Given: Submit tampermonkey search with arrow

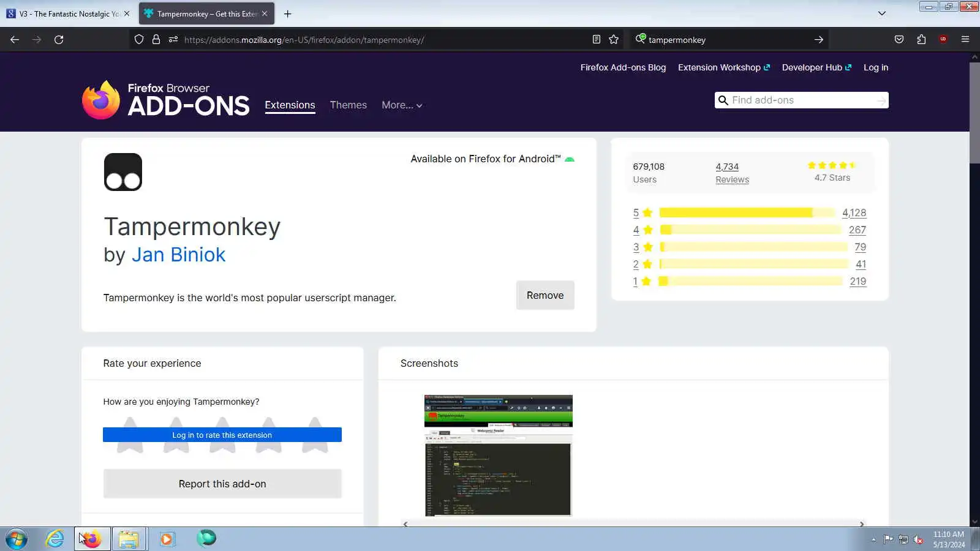Looking at the screenshot, I should click(x=819, y=40).
